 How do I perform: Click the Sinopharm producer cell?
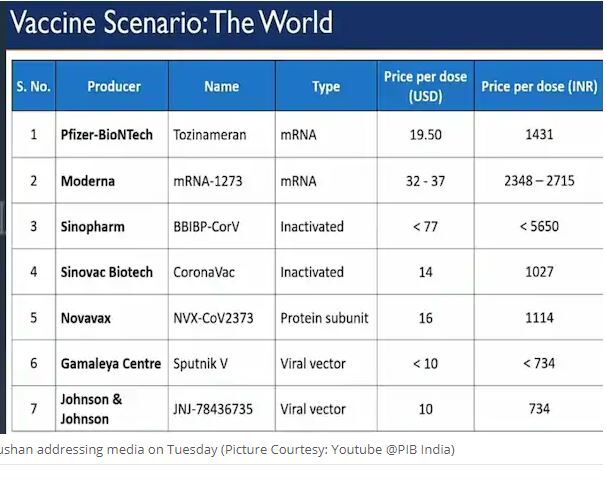(x=91, y=227)
